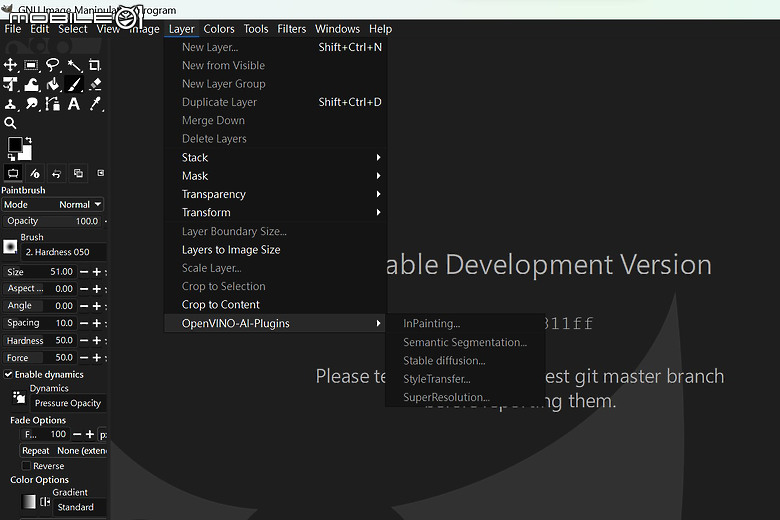Open the paint Mode Normal dropdown
Screen dimensions: 780x520
(x=53, y=205)
